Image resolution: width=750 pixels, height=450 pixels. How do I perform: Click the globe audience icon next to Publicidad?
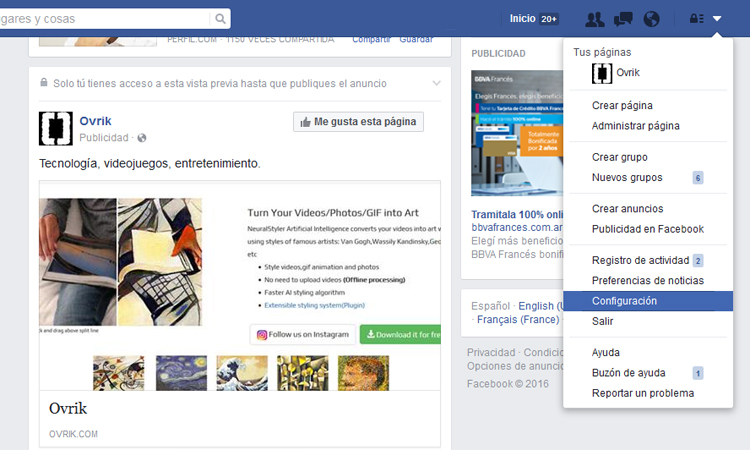[142, 138]
